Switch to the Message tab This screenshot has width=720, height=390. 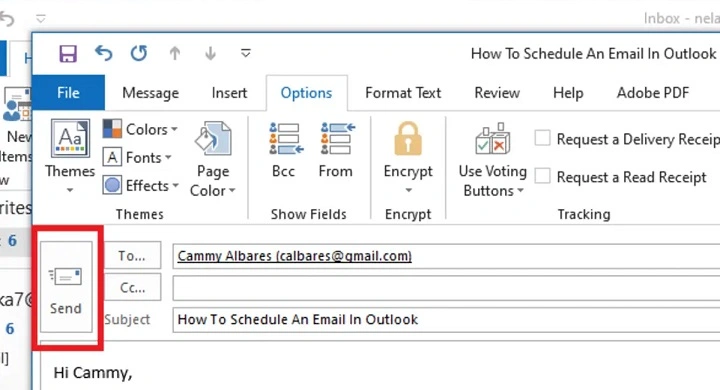[x=151, y=93]
